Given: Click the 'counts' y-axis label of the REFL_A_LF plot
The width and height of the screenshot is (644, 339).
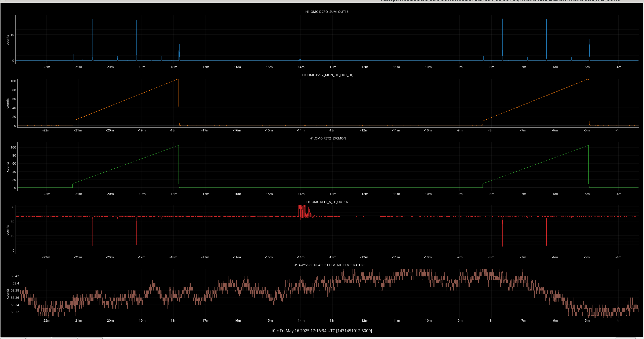Looking at the screenshot, I should pos(8,230).
